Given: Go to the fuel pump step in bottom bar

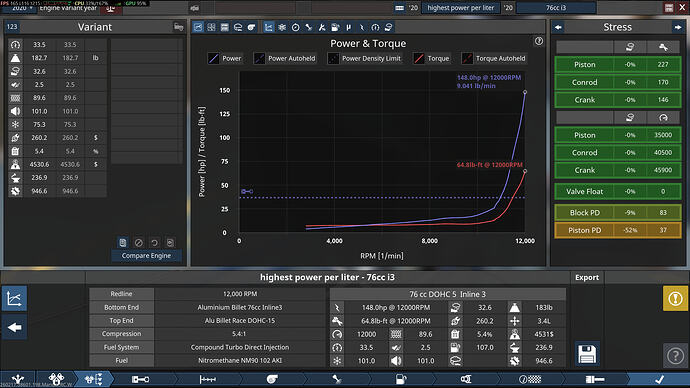Looking at the screenshot, I should 401,379.
